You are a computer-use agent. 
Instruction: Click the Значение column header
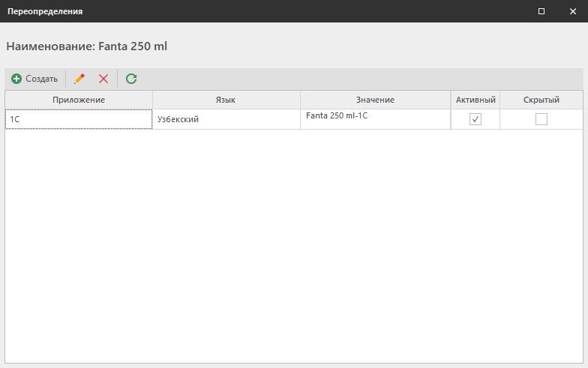(x=375, y=100)
